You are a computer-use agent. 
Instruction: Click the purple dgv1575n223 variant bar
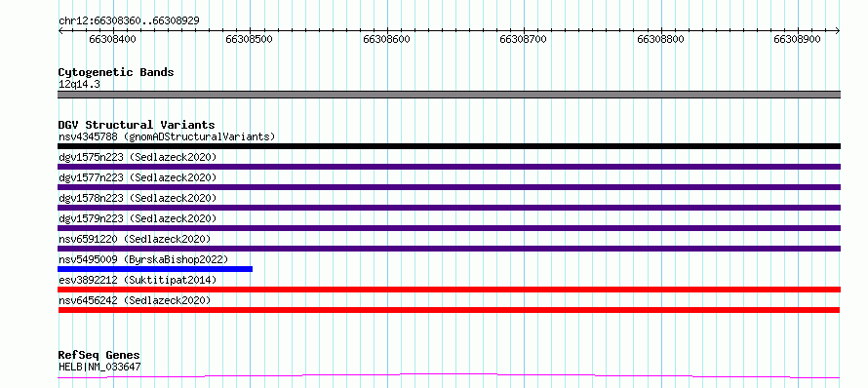pos(449,167)
